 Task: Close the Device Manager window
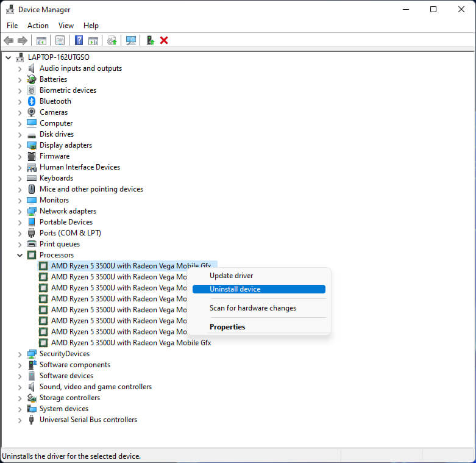coord(461,9)
